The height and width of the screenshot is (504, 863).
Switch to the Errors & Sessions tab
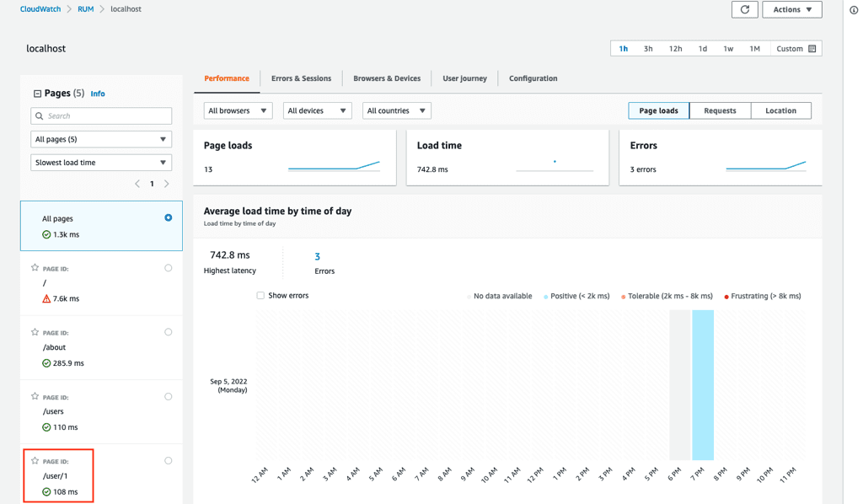point(301,78)
